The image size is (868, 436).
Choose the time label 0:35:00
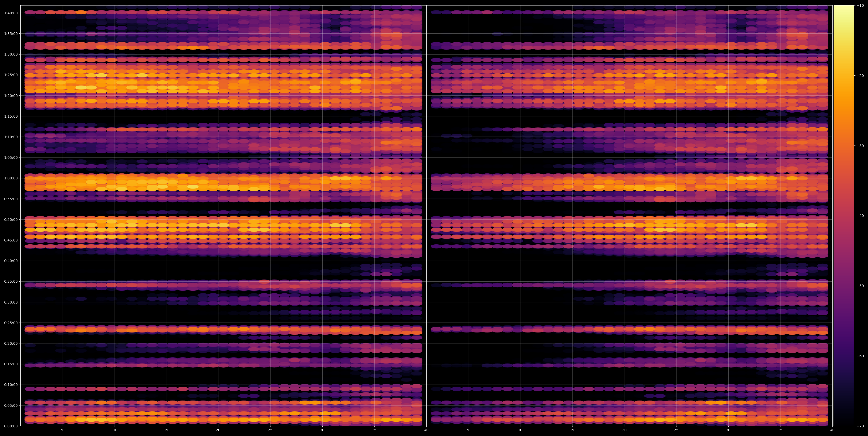pos(11,282)
